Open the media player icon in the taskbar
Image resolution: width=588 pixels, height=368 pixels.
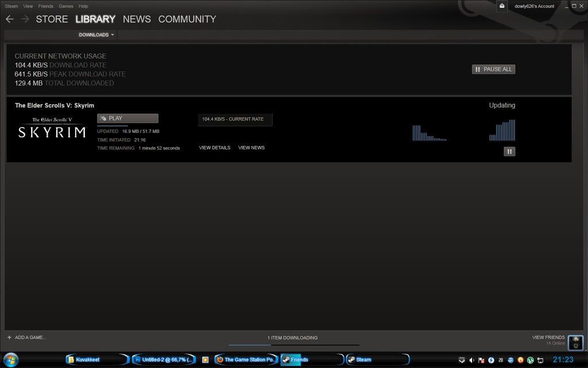[x=205, y=360]
